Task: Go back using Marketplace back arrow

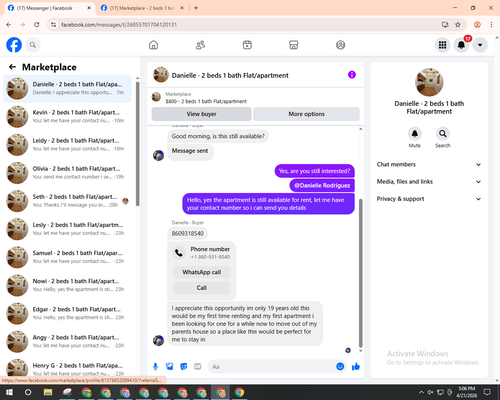Action: click(x=12, y=67)
